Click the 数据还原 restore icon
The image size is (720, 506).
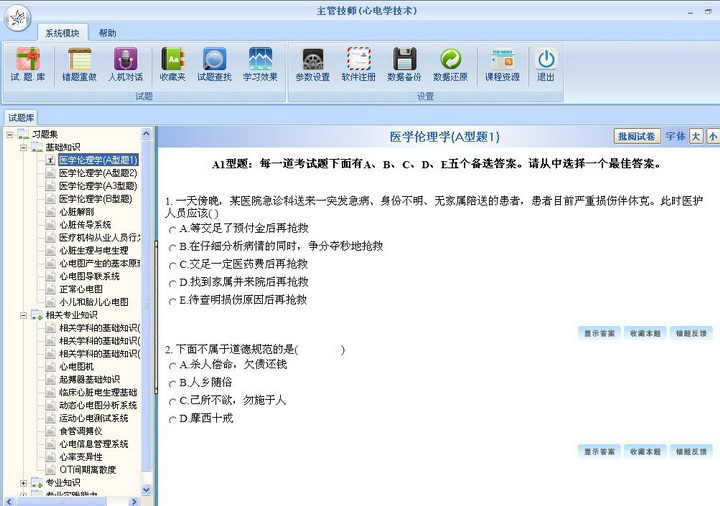tap(450, 64)
